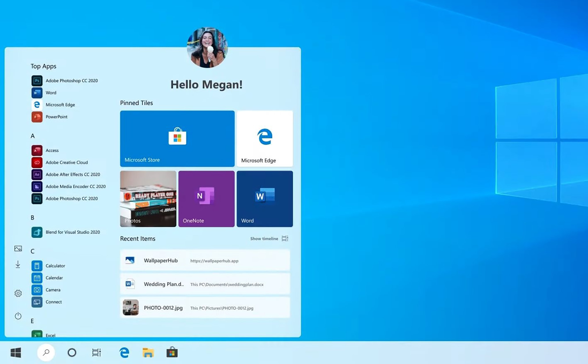The image size is (588, 364).
Task: Open PowerPoint in Top Apps
Action: coord(49,117)
